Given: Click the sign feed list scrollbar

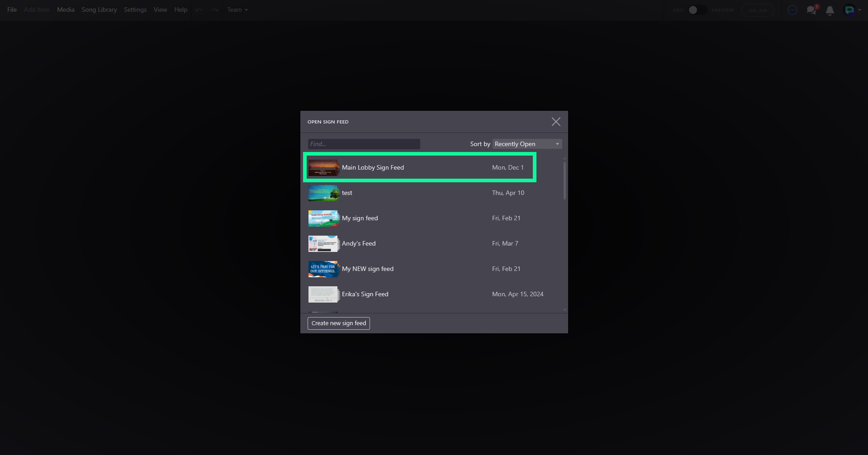Looking at the screenshot, I should click(564, 180).
